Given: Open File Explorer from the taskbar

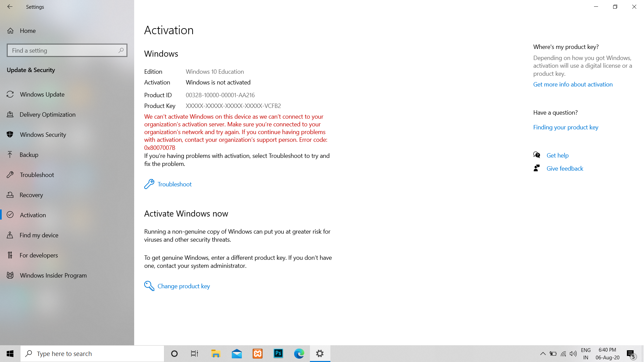Looking at the screenshot, I should [x=215, y=354].
